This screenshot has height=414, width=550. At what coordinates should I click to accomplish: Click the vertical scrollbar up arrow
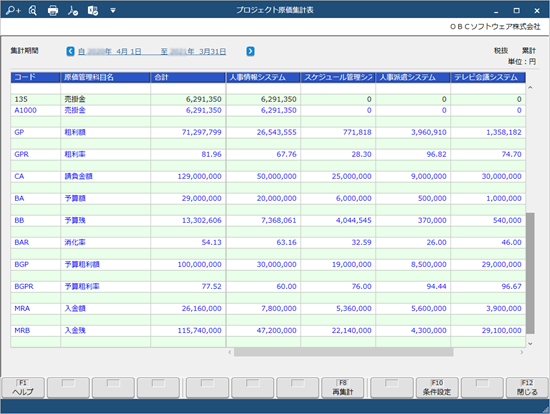[530, 87]
